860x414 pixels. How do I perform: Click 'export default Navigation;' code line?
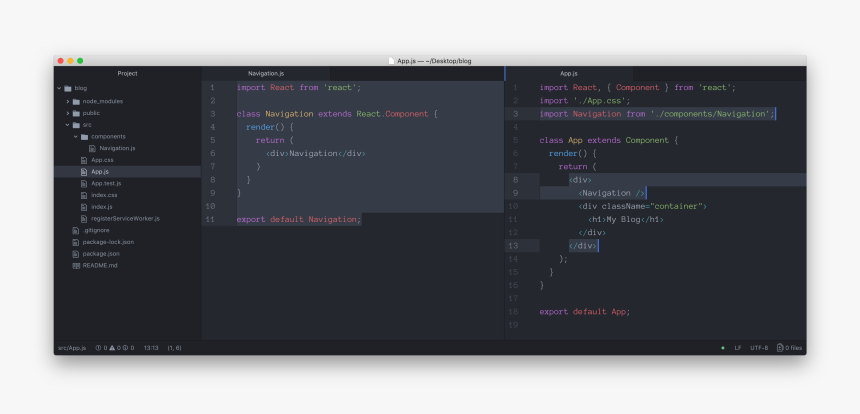299,219
